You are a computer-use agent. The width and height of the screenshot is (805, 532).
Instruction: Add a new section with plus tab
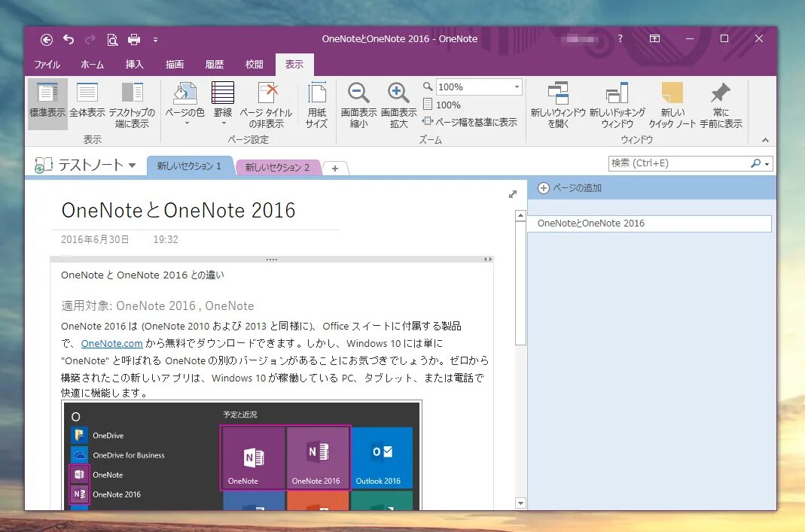[x=335, y=169]
